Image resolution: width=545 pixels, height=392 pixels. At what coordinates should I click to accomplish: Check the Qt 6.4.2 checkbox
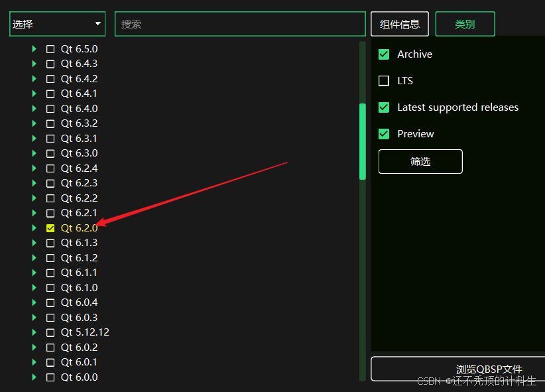coord(50,79)
